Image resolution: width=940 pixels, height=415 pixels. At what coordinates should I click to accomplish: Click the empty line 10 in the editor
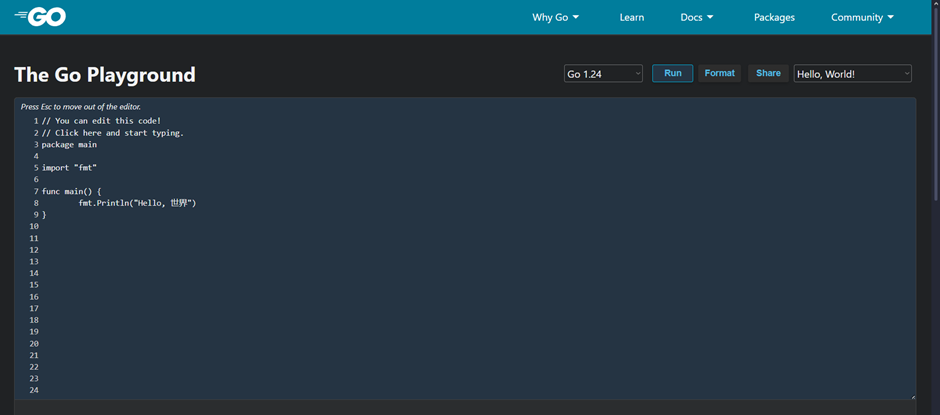coord(200,227)
